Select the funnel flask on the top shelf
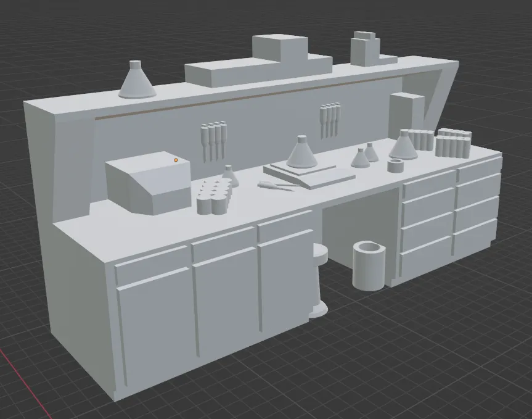532x419 pixels. (136, 81)
